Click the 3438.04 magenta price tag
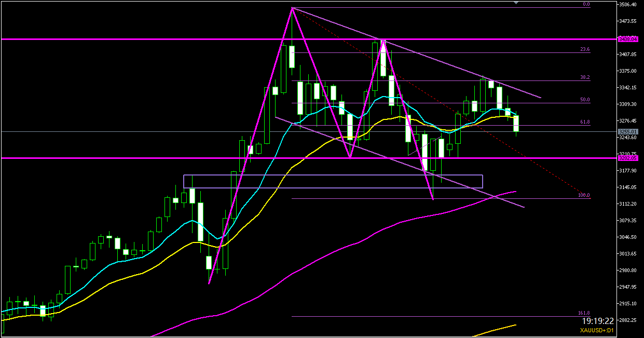Image resolution: width=644 pixels, height=338 pixels. 628,39
